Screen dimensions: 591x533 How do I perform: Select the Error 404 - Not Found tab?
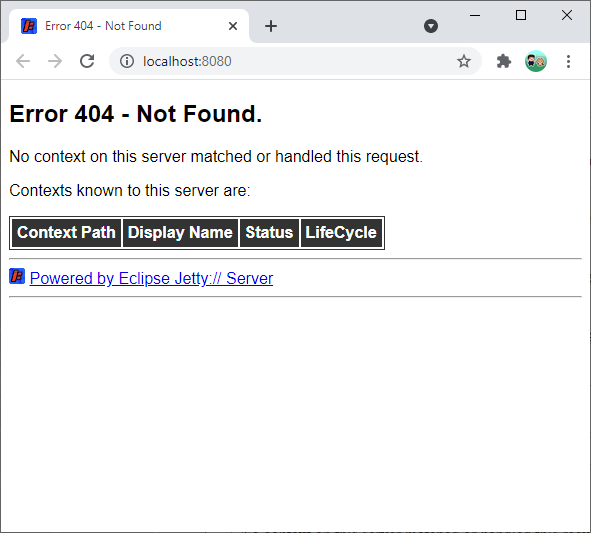(128, 26)
